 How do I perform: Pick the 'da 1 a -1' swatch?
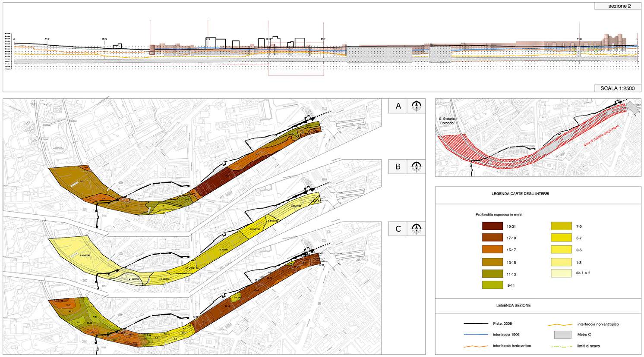(562, 273)
